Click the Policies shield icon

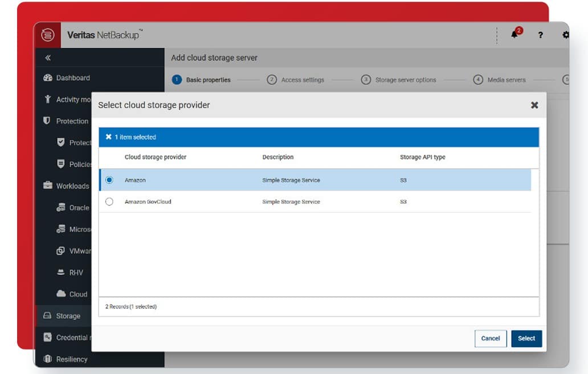click(x=61, y=164)
